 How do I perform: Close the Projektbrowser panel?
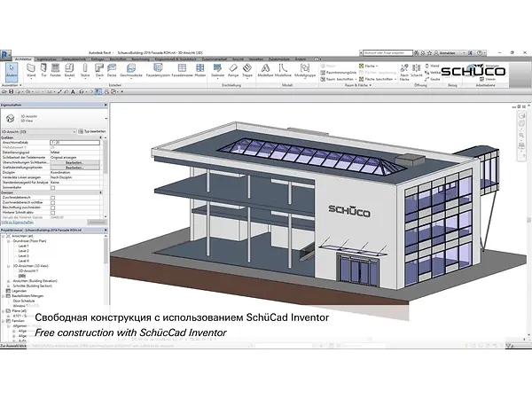pos(106,230)
